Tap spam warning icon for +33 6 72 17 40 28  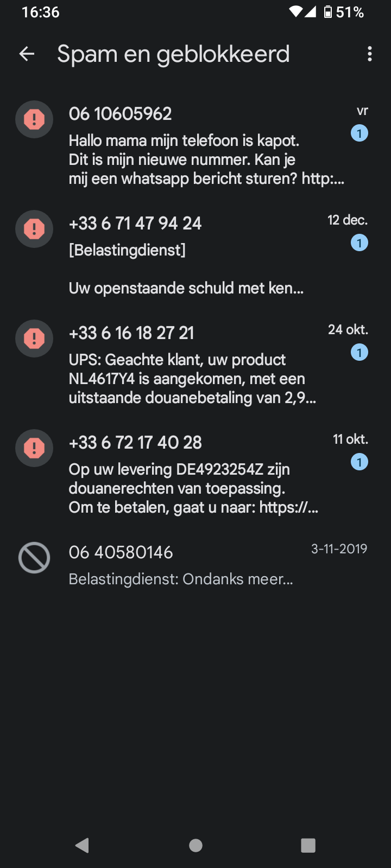point(34,448)
